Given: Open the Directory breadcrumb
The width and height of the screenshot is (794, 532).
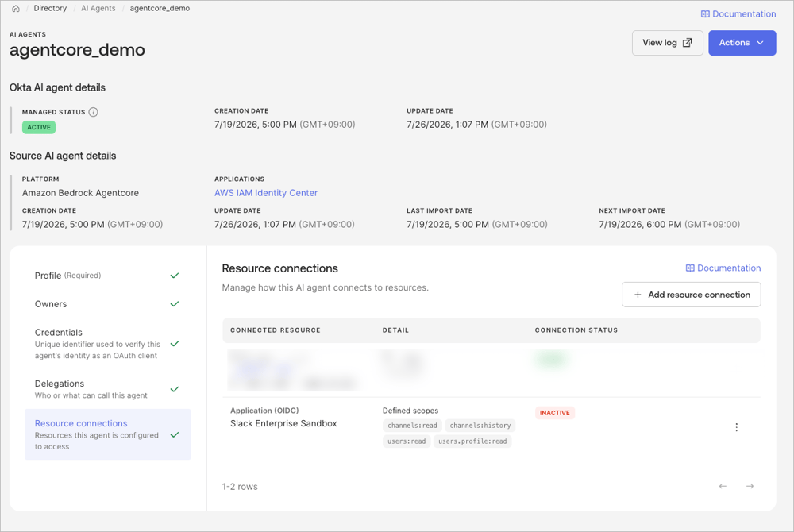Looking at the screenshot, I should (50, 8).
